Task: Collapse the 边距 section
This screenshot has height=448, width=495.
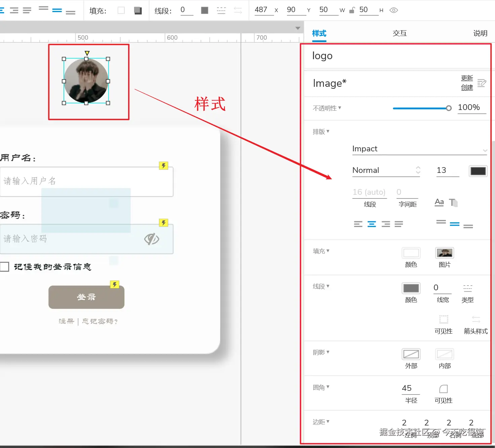Action: point(321,422)
